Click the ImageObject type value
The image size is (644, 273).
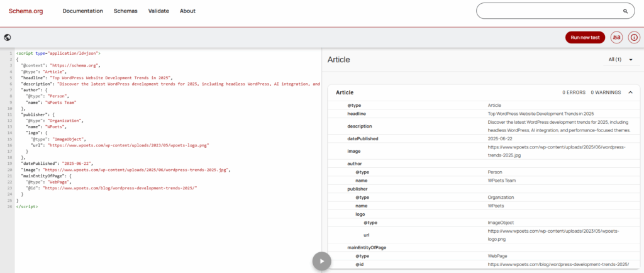(x=501, y=223)
